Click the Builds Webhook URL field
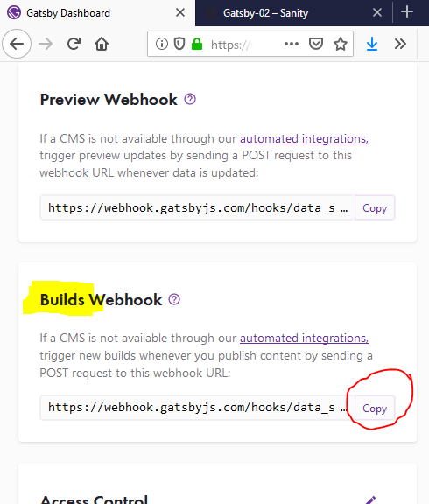The image size is (429, 504). pyautogui.click(x=198, y=408)
